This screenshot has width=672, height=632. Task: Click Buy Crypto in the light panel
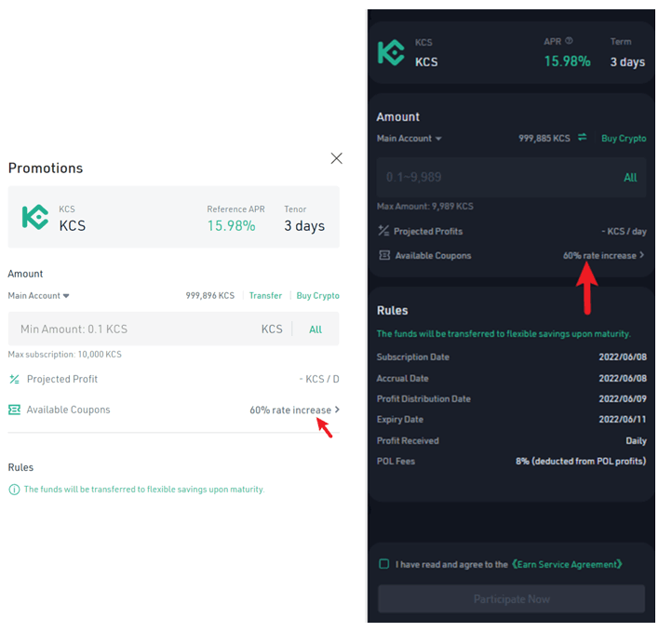pyautogui.click(x=318, y=296)
